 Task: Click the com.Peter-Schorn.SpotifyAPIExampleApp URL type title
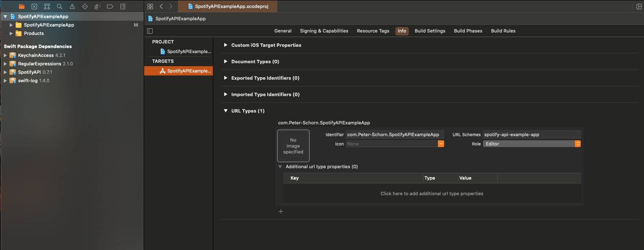point(324,123)
